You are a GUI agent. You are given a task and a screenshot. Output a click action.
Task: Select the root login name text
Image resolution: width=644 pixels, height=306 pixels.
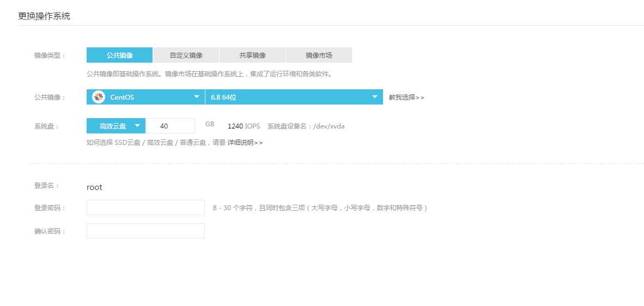(x=94, y=187)
